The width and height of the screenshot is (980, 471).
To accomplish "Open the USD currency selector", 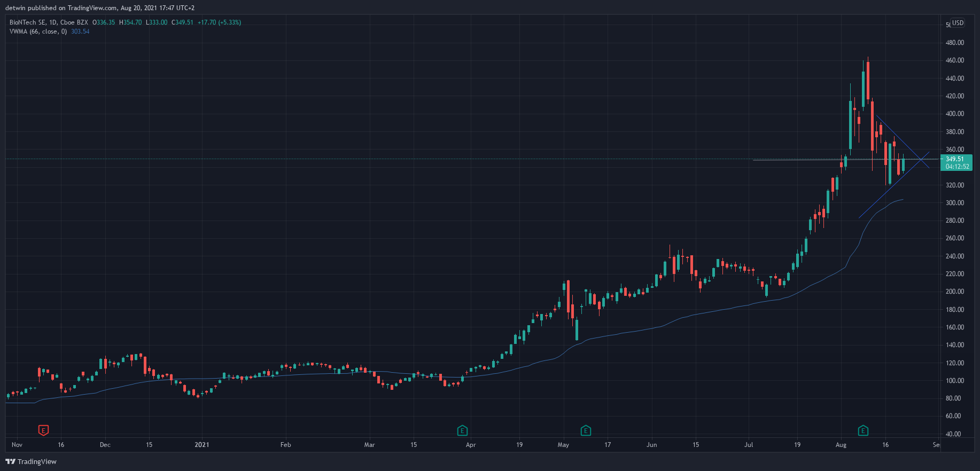I will tap(958, 23).
